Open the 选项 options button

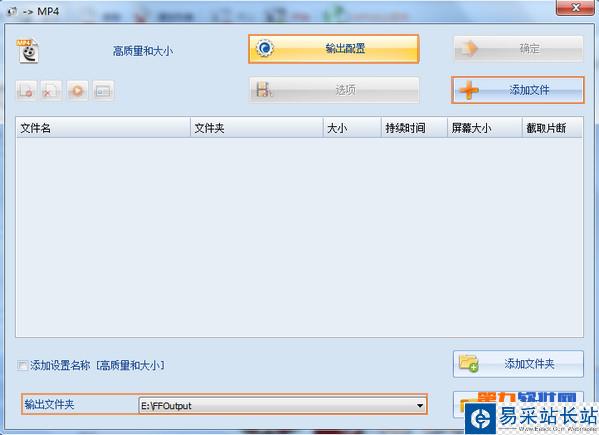coord(334,90)
